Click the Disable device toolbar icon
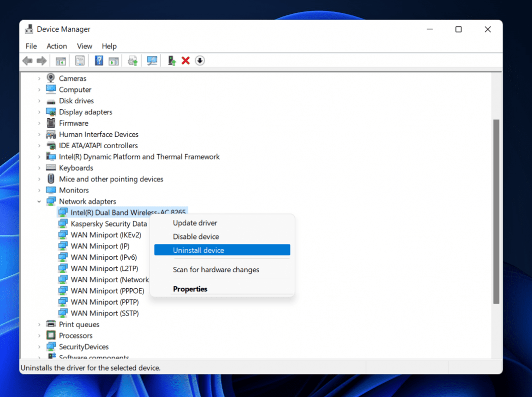Viewport: 532px width, 397px height. pyautogui.click(x=199, y=60)
